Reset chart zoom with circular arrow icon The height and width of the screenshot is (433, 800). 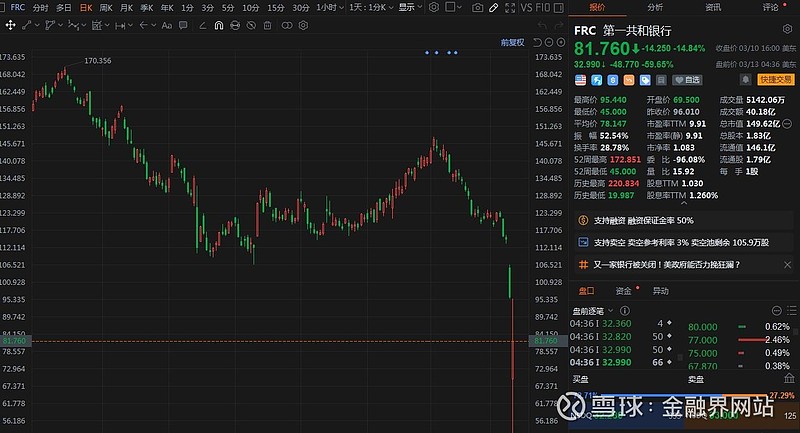(x=537, y=42)
